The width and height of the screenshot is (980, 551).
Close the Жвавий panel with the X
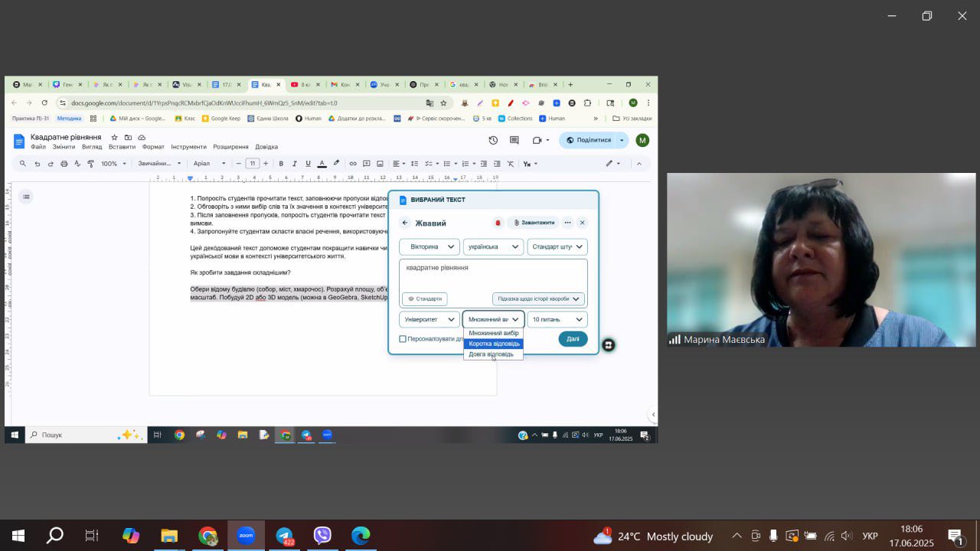point(582,223)
